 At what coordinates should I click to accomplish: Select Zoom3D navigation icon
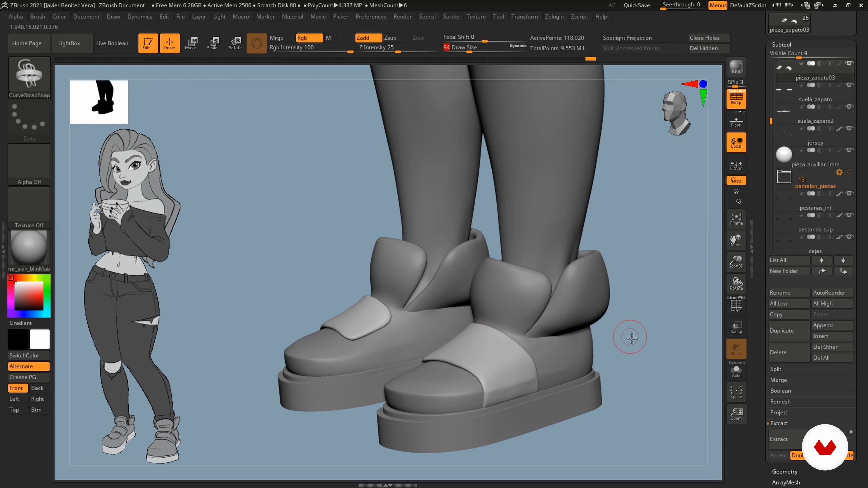tap(736, 262)
